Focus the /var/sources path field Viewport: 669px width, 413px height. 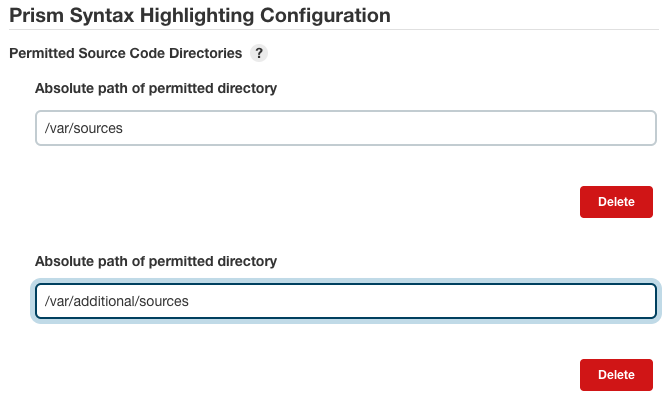pos(346,128)
